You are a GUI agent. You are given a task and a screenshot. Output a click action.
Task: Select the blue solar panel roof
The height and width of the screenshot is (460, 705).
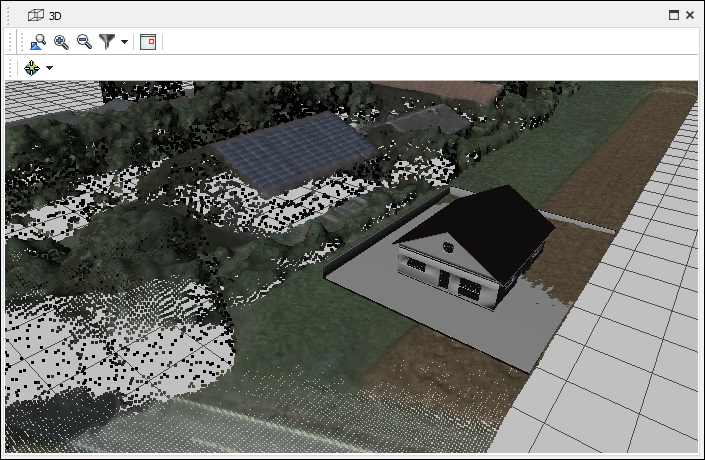290,150
